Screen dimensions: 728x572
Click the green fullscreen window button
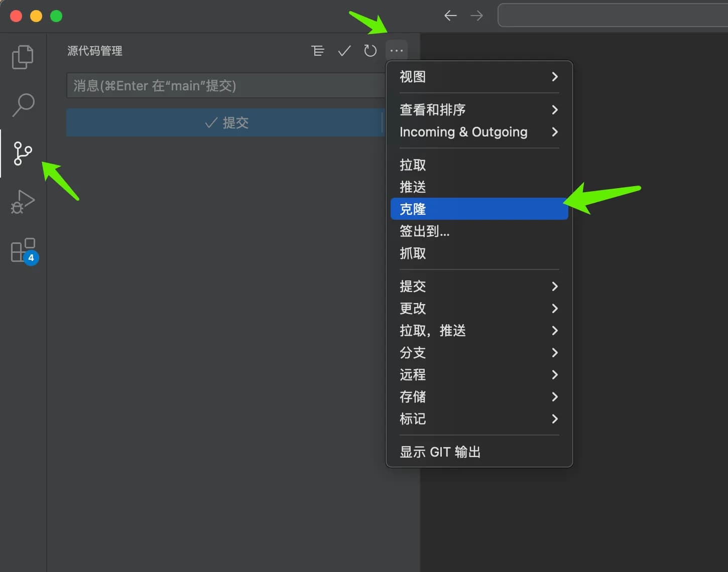[56, 16]
